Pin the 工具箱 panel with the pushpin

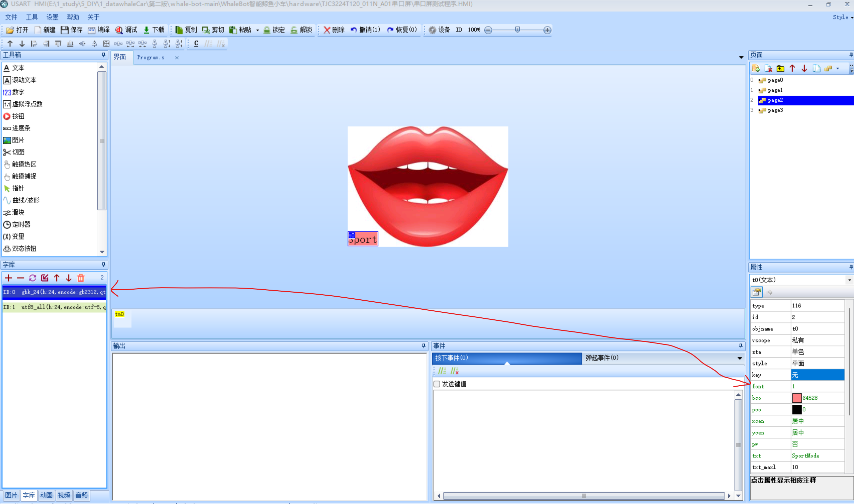point(103,55)
